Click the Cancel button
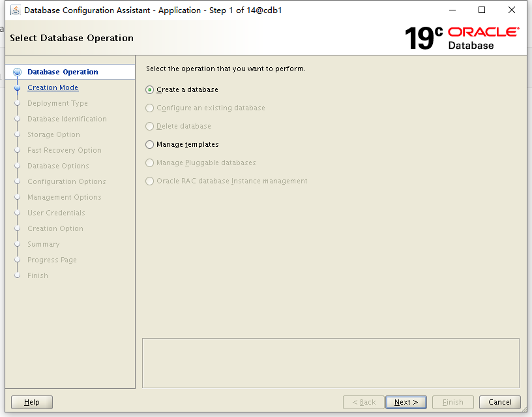532x417 pixels. [x=500, y=403]
